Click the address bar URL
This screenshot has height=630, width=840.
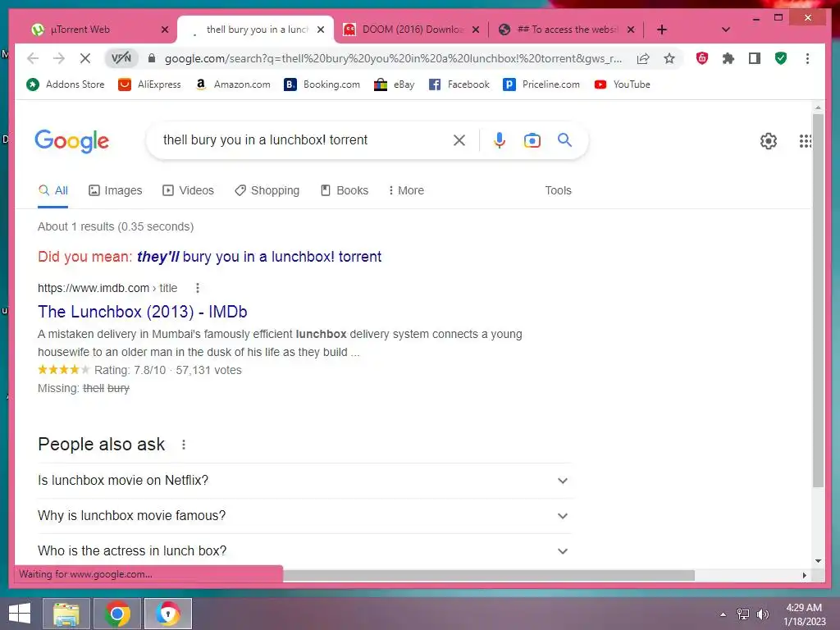pos(393,58)
